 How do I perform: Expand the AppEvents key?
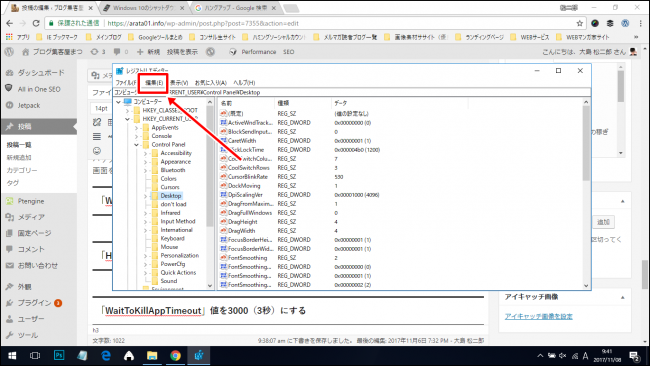(x=136, y=128)
